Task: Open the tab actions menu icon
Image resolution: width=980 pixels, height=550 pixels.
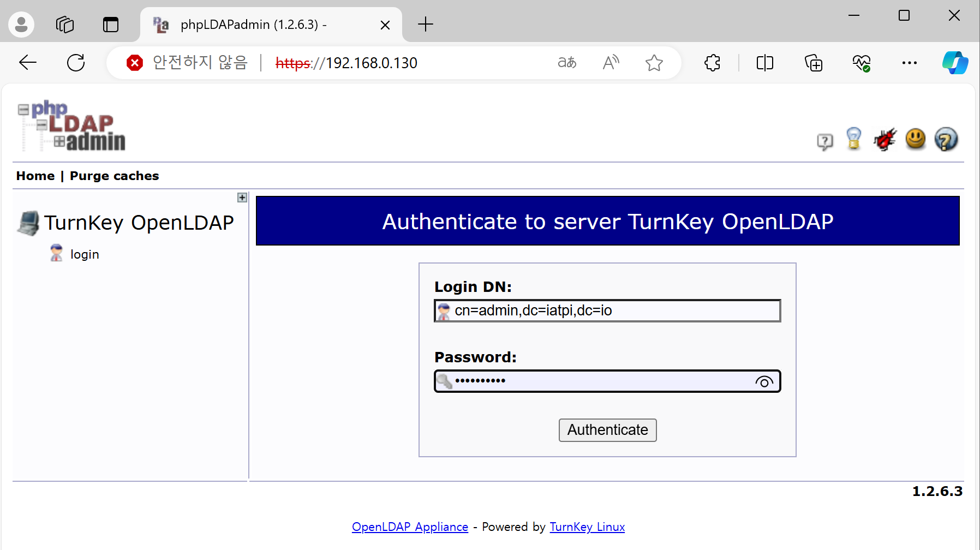Action: (x=111, y=25)
